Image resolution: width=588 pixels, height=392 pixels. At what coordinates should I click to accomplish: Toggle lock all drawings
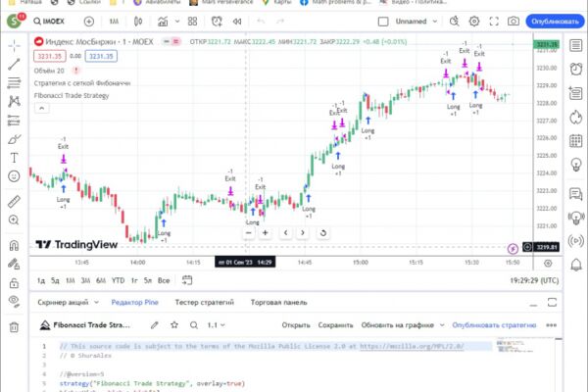[x=15, y=283]
